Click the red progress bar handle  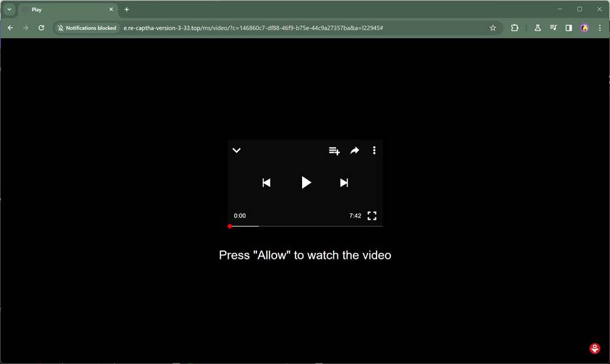[x=230, y=226]
